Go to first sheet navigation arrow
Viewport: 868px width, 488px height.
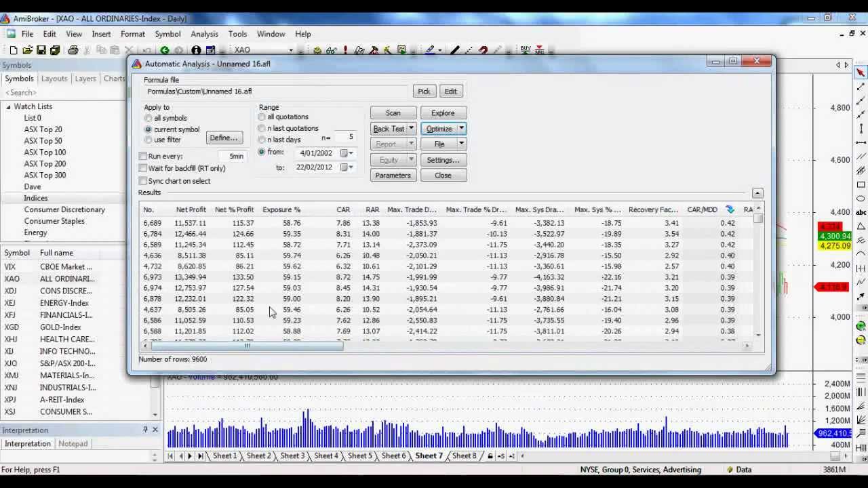[x=170, y=456]
